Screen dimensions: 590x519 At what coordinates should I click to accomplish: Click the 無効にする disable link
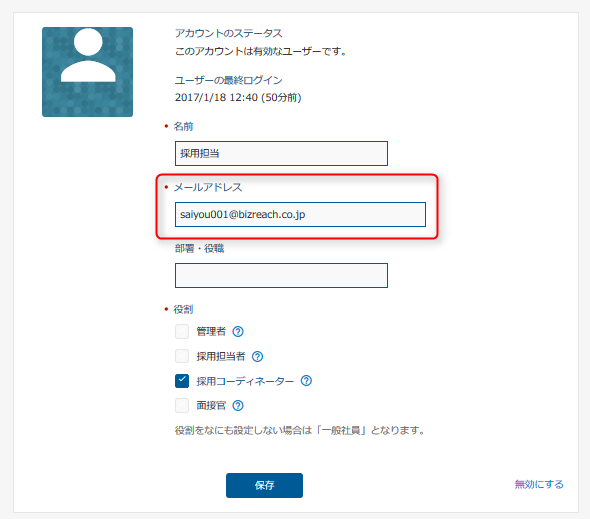pos(539,484)
